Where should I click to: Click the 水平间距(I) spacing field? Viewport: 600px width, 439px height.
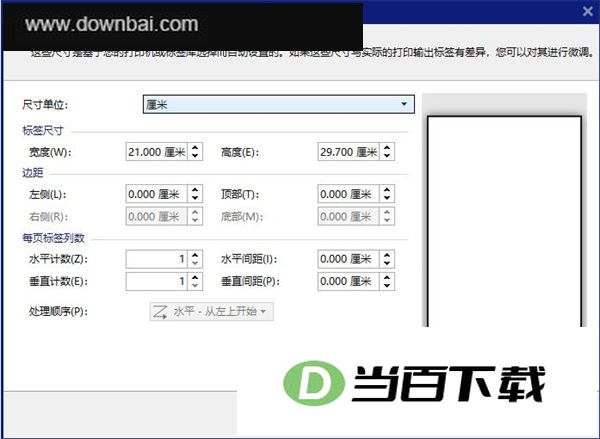(349, 259)
